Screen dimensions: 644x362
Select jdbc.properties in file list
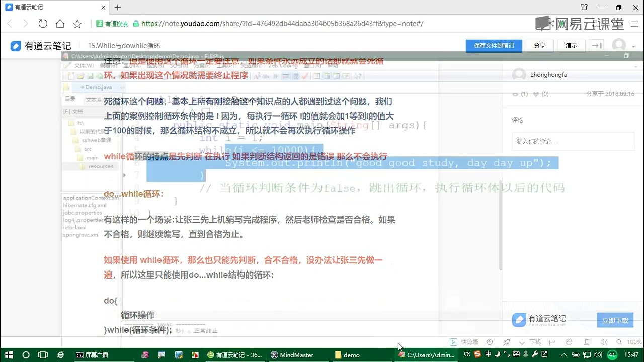tap(83, 213)
